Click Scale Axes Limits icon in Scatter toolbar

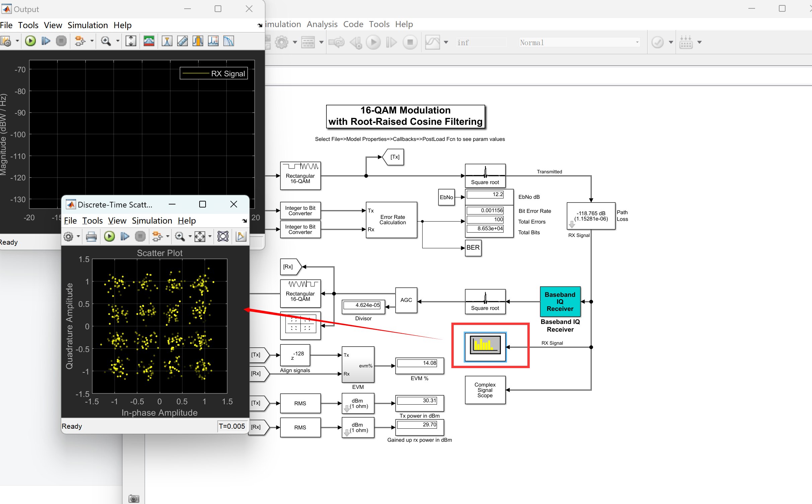coord(200,237)
